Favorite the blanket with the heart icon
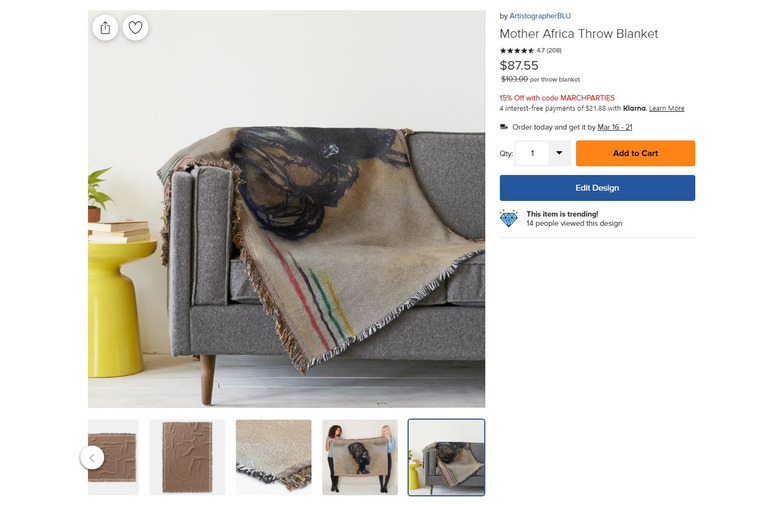Screen dimensions: 759x505 point(135,28)
